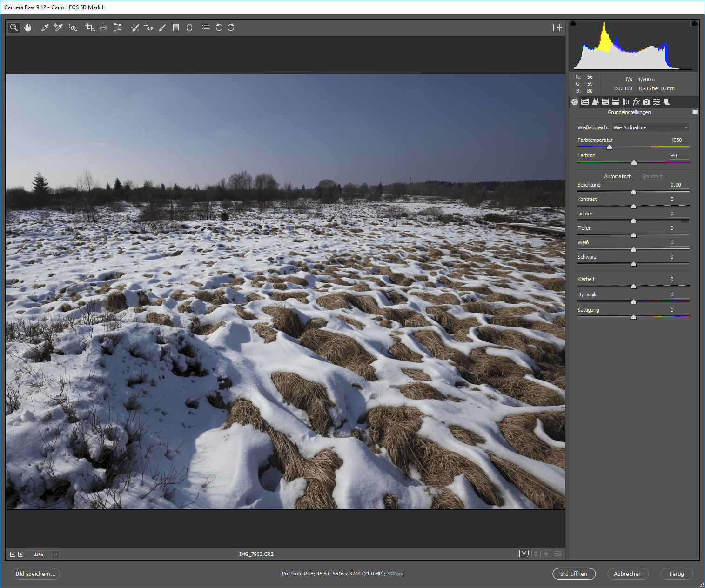Click the Automatisch tone link
The image size is (705, 588).
click(618, 176)
